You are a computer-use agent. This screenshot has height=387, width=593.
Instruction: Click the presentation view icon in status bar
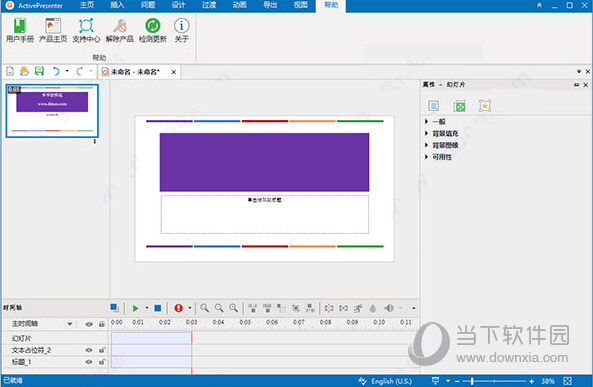point(436,381)
